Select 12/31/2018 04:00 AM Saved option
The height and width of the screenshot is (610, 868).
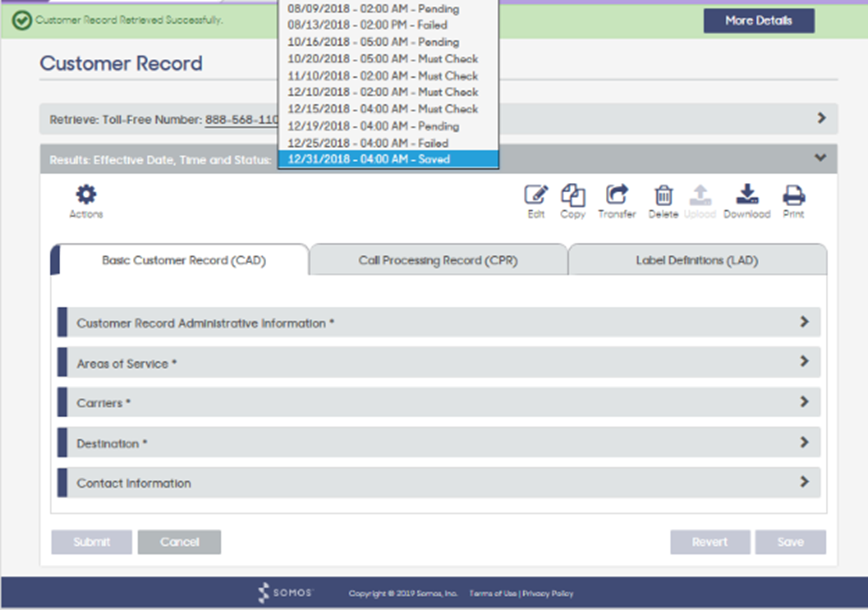coord(388,159)
